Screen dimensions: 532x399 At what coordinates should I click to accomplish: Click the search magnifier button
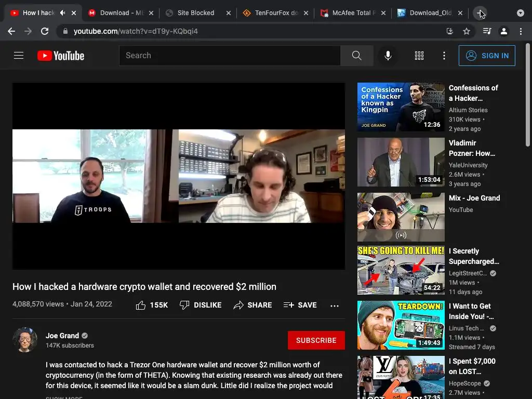pyautogui.click(x=356, y=55)
